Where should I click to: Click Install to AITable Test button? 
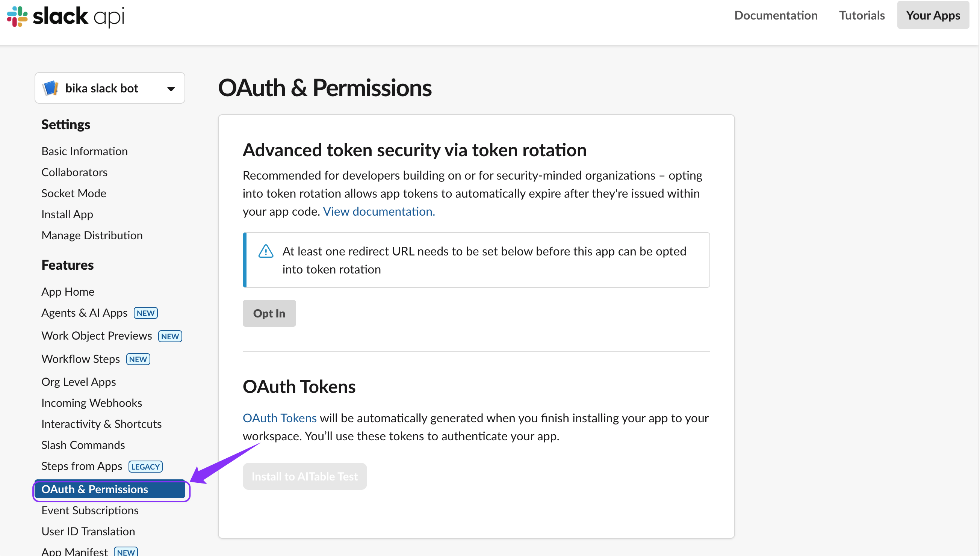pyautogui.click(x=304, y=477)
